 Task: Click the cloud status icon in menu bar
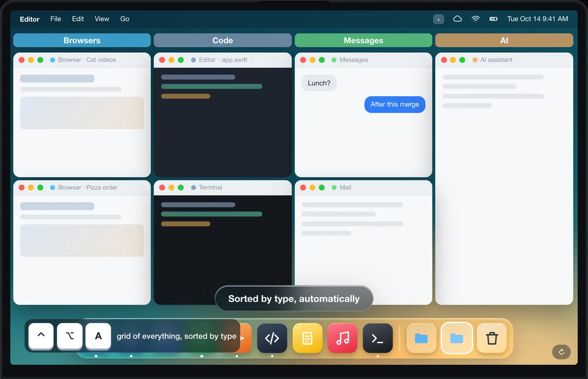pos(458,19)
